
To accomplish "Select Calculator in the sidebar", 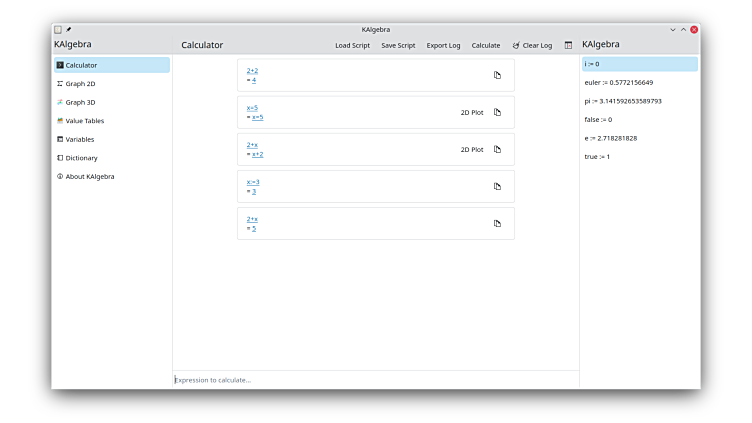I will [x=81, y=65].
